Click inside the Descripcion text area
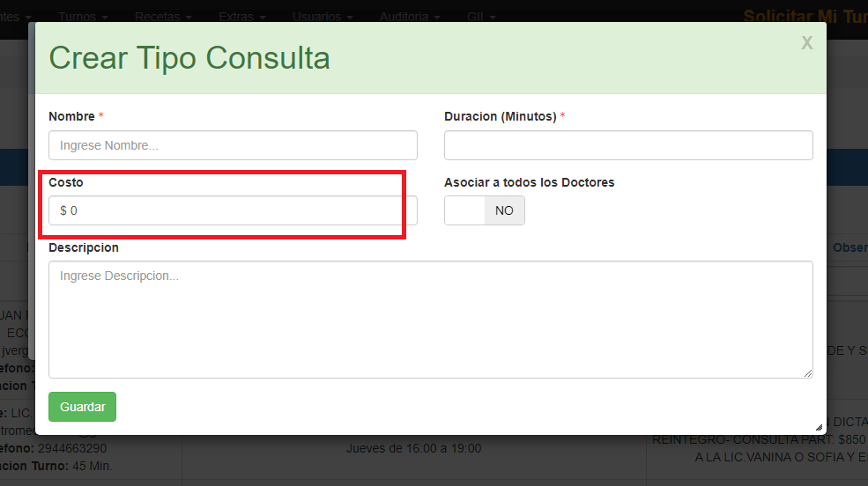868x486 pixels. (x=430, y=319)
